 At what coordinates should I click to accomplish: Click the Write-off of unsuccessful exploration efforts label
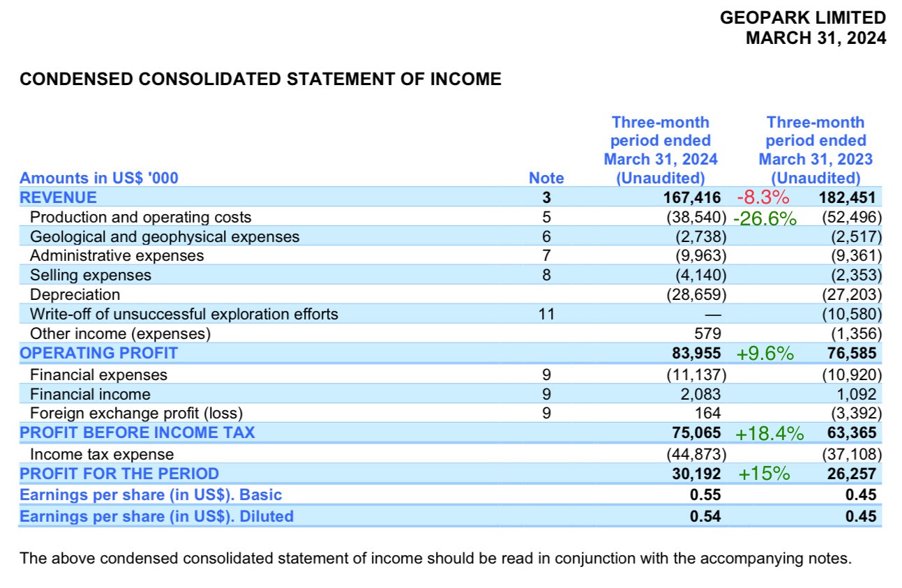click(183, 314)
